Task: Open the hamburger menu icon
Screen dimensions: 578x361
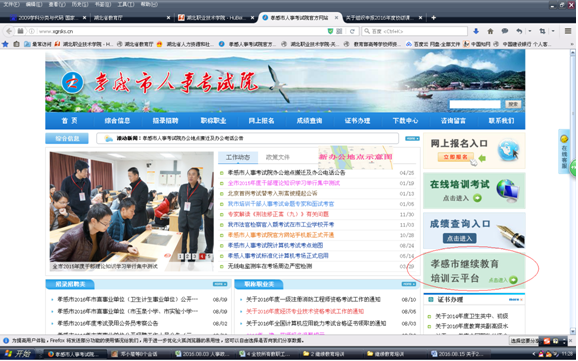Action: 568,31
